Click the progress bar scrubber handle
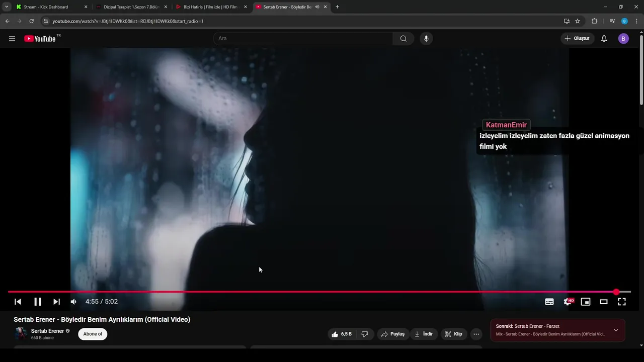The image size is (644, 362). (616, 292)
